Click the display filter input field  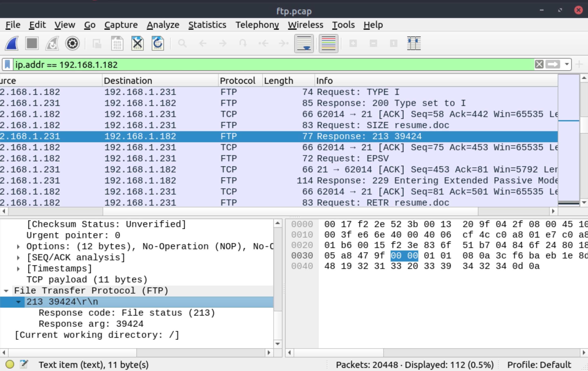pyautogui.click(x=274, y=65)
